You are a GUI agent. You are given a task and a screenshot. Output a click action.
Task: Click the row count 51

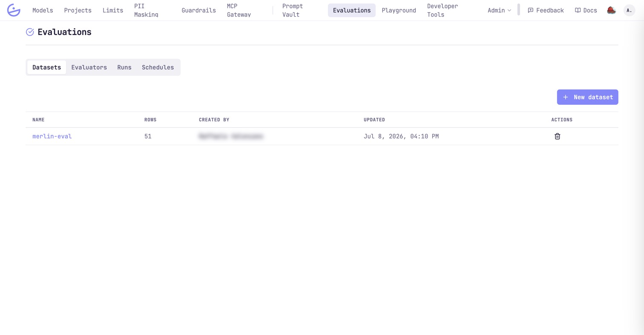(x=148, y=136)
